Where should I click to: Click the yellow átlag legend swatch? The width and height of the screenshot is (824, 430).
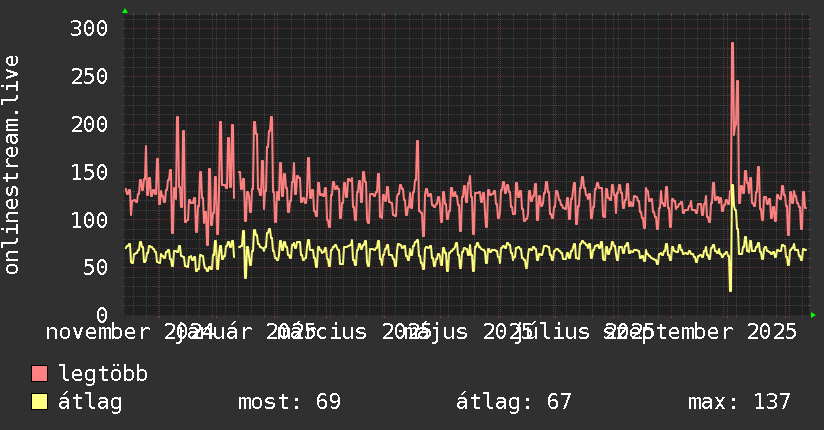coord(39,402)
